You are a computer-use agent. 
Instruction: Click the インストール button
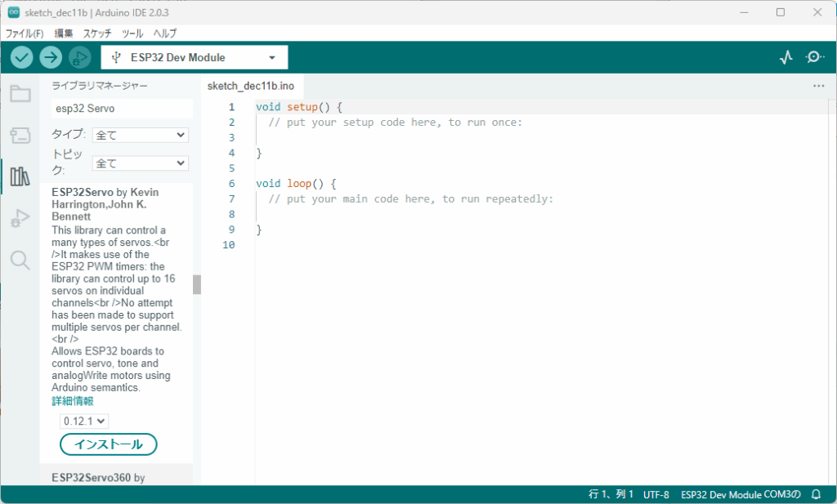pyautogui.click(x=109, y=444)
